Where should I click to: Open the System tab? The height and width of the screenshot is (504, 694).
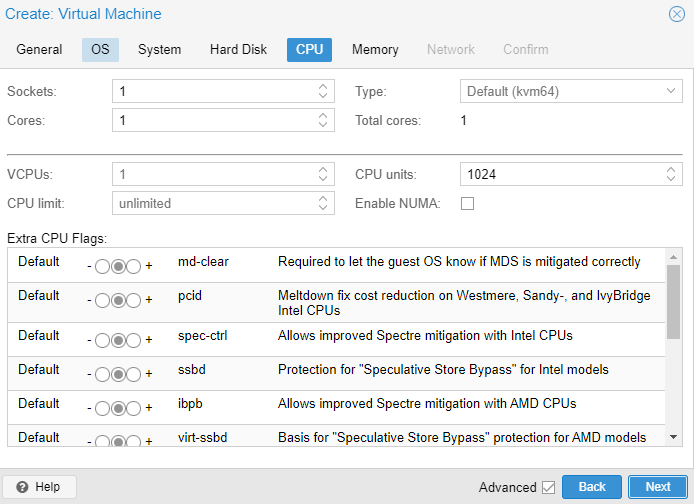(159, 50)
